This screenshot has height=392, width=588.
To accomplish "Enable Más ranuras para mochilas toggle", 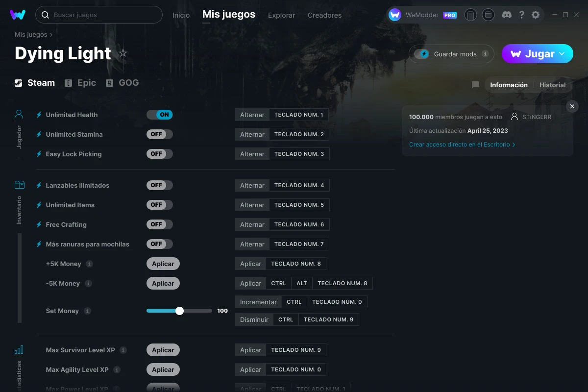I will pyautogui.click(x=160, y=244).
